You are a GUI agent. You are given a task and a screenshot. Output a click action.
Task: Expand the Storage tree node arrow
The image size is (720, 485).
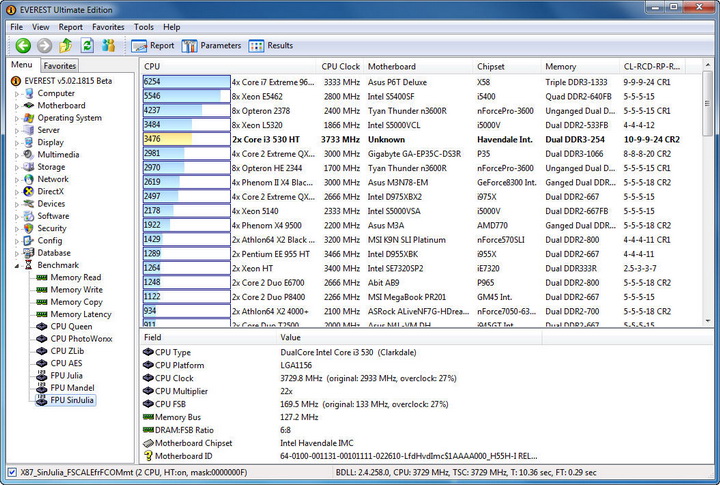(17, 167)
